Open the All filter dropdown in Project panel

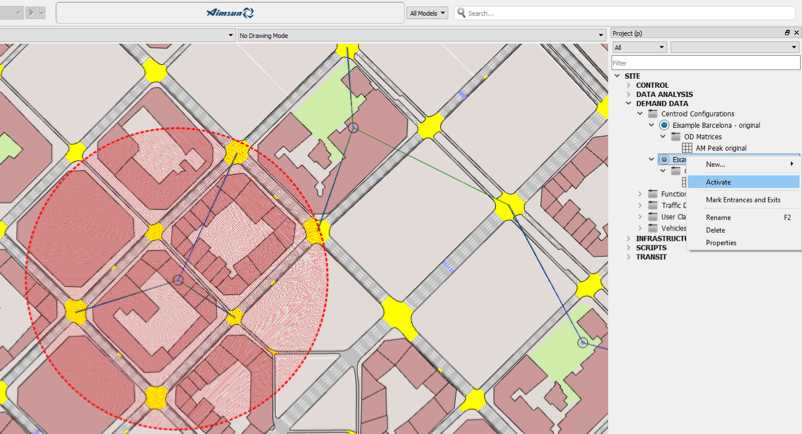[x=639, y=47]
